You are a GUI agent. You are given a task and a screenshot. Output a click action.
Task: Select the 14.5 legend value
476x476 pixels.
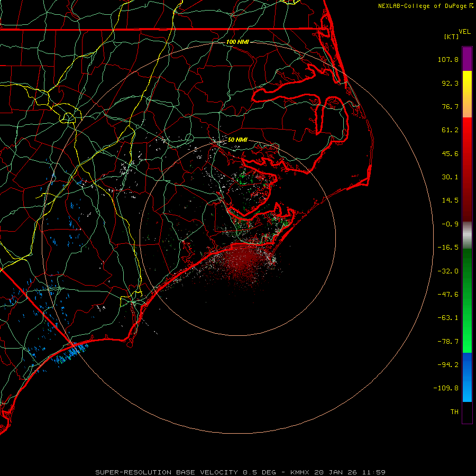(450, 200)
